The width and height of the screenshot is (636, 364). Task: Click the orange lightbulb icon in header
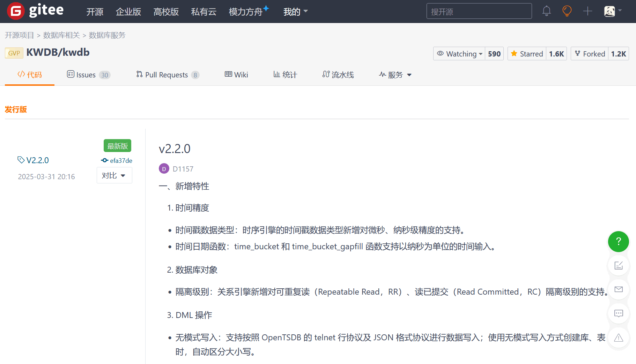point(567,11)
